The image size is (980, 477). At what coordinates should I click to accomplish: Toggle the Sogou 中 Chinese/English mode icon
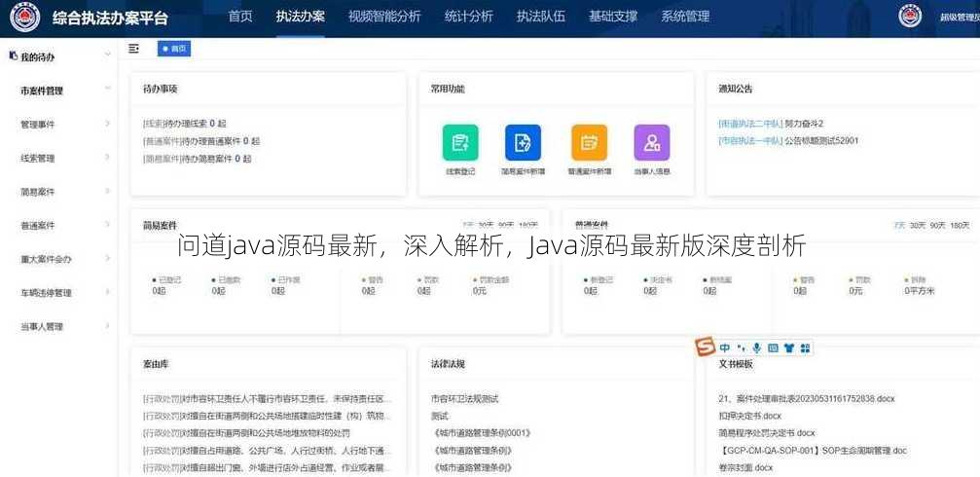[725, 348]
